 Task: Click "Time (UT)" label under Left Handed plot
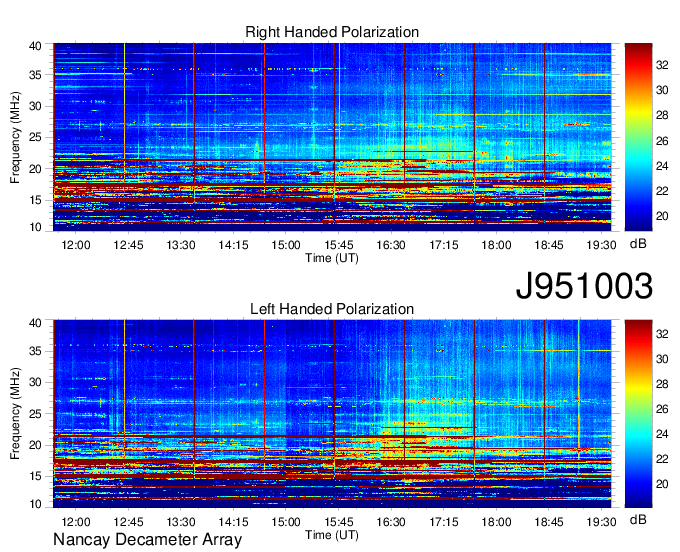tap(332, 535)
